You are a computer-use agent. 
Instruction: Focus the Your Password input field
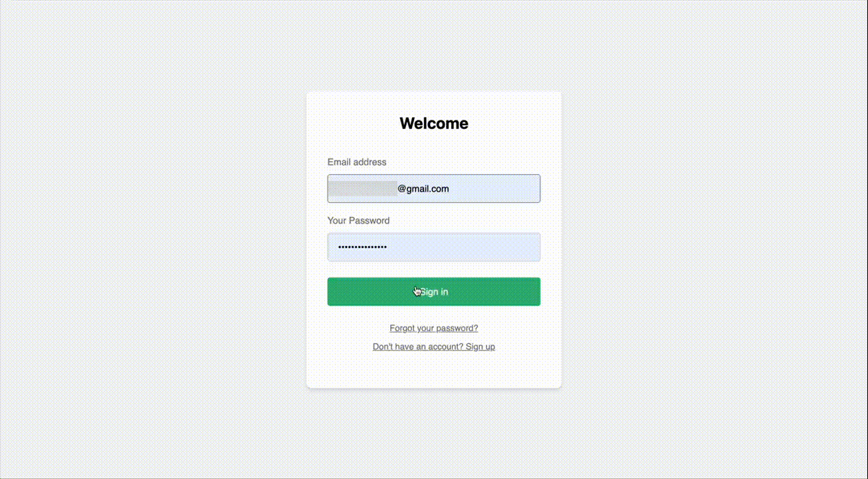point(465,247)
